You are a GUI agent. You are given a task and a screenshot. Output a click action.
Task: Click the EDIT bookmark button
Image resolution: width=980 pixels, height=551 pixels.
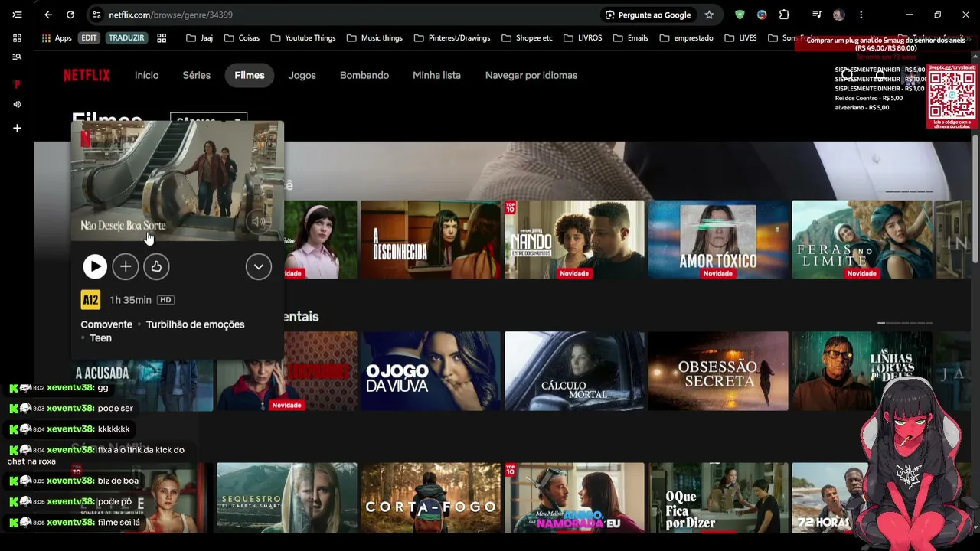pos(90,37)
